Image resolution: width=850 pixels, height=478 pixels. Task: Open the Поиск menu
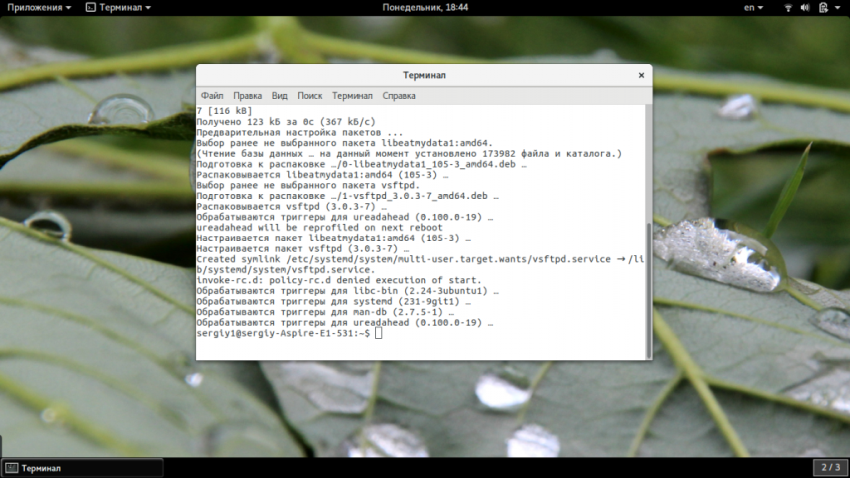coord(310,96)
